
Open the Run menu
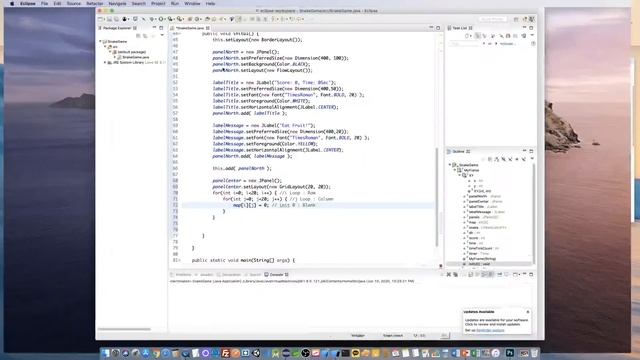(175, 4)
